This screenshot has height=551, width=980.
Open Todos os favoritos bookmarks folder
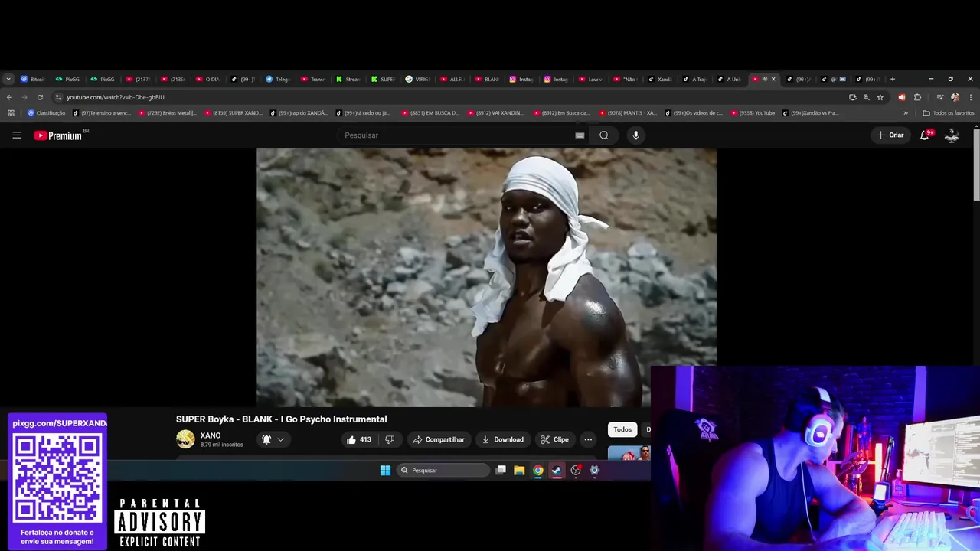pos(949,113)
